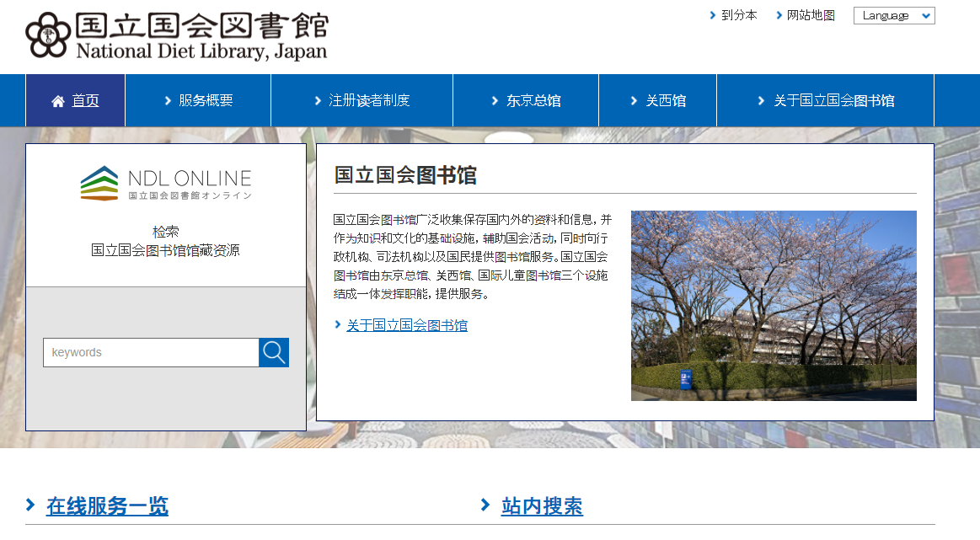The width and height of the screenshot is (980, 540).
Task: Click the NDL ONLINE logo
Action: pyautogui.click(x=166, y=183)
